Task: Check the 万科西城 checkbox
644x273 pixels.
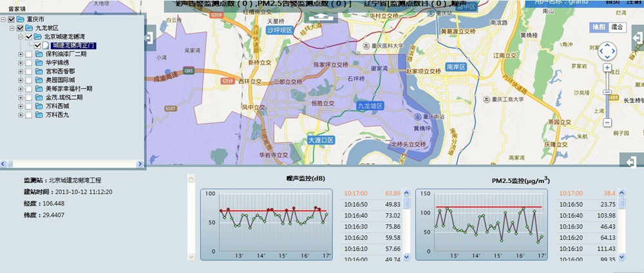Action: click(29, 106)
